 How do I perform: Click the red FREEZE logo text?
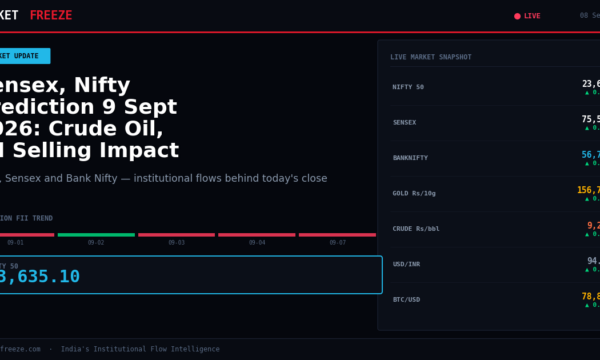[51, 15]
